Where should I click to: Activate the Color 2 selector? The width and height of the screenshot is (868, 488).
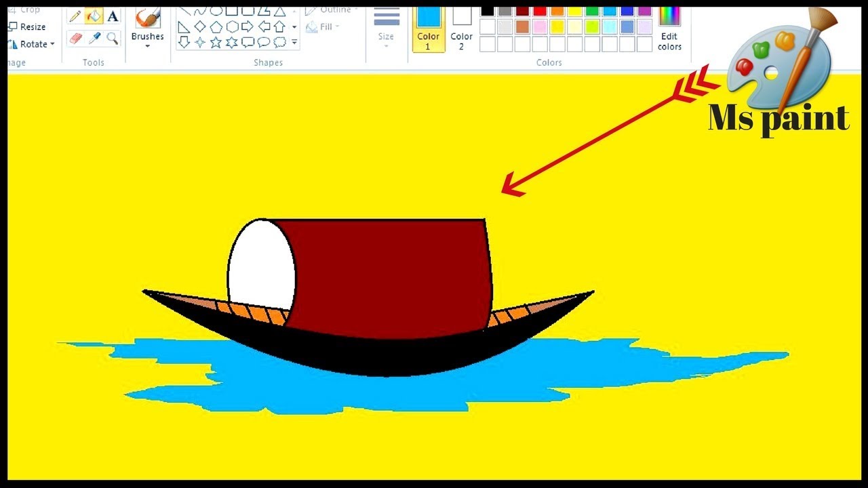462,28
